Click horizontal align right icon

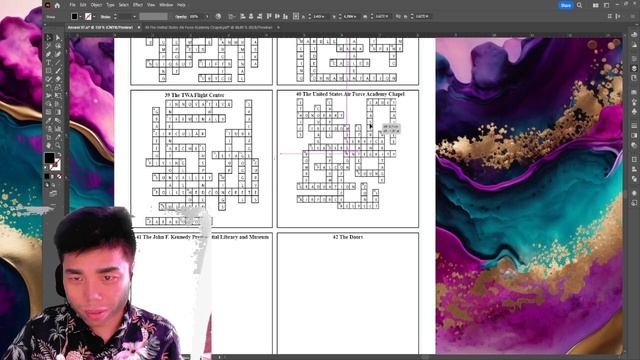pos(260,16)
